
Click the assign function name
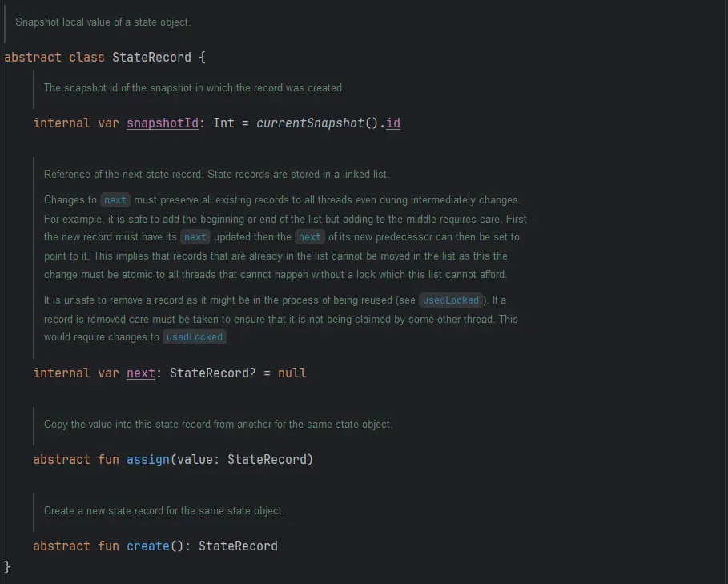tap(148, 460)
